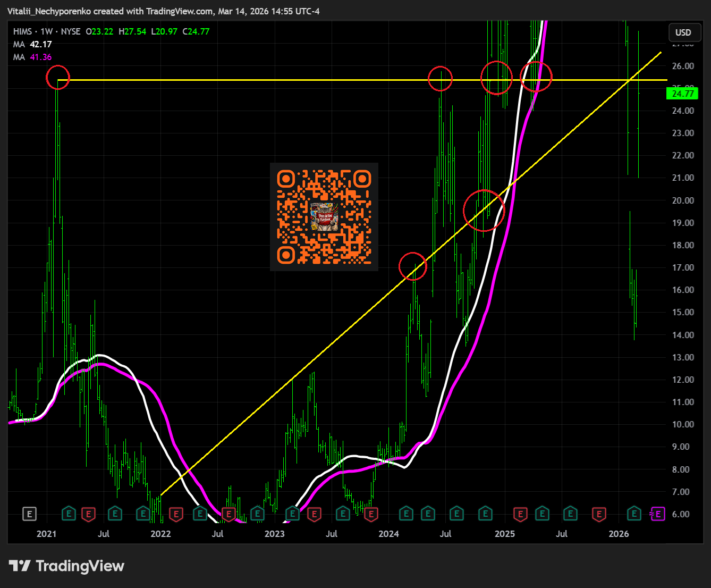Open the first green earnings marker after 2021
711x588 pixels.
point(69,514)
